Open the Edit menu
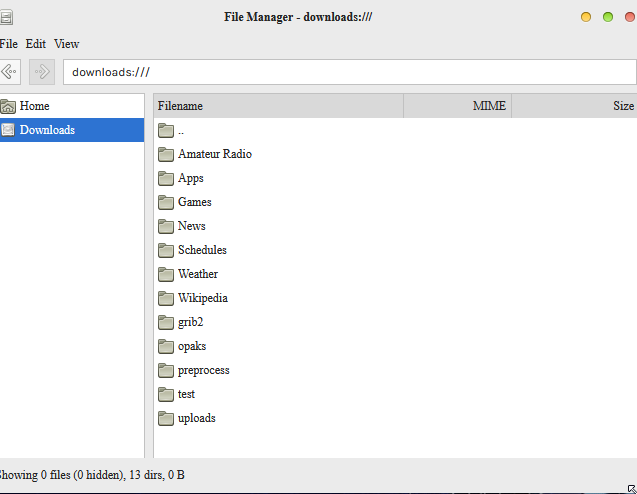Screen dimensions: 637x494 click(x=36, y=44)
